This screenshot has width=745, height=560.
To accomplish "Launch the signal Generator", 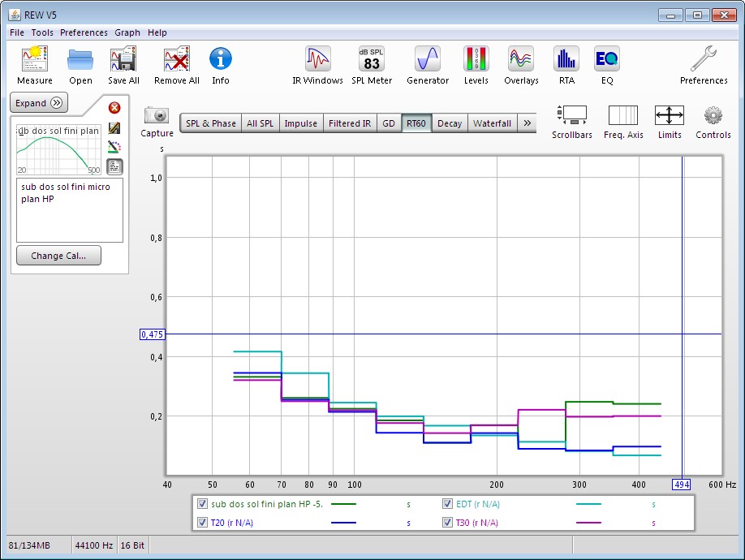I will [428, 59].
